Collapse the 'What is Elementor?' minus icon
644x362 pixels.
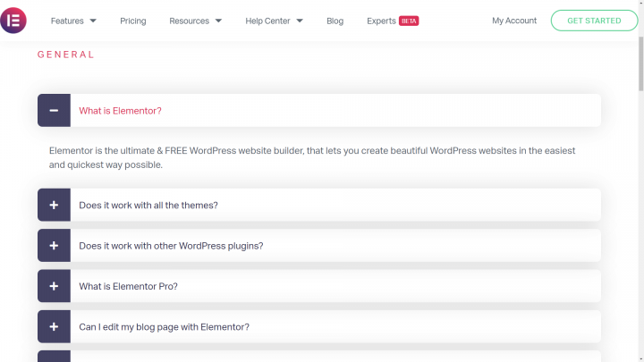[54, 111]
